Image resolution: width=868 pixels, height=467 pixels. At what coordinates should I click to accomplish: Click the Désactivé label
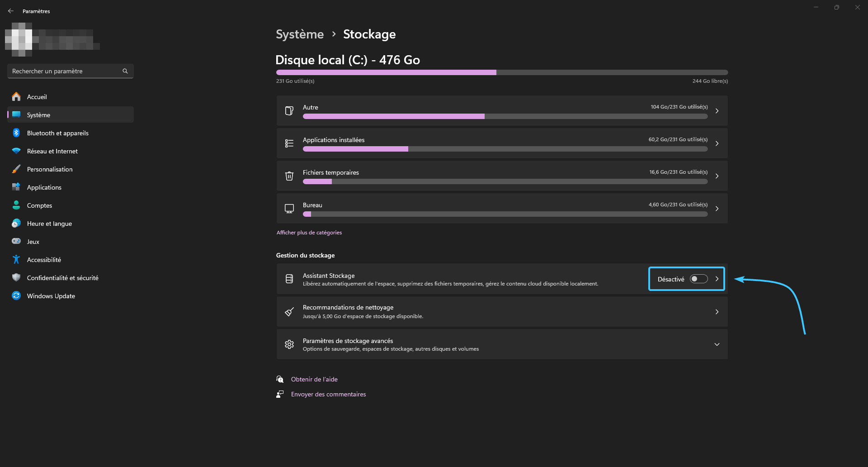pyautogui.click(x=671, y=279)
